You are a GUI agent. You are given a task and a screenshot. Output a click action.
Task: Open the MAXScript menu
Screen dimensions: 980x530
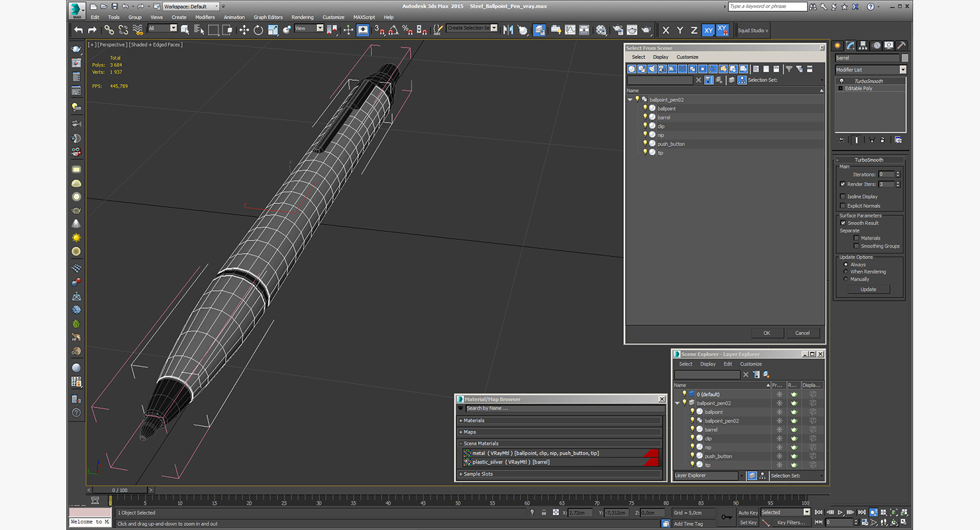coord(364,17)
